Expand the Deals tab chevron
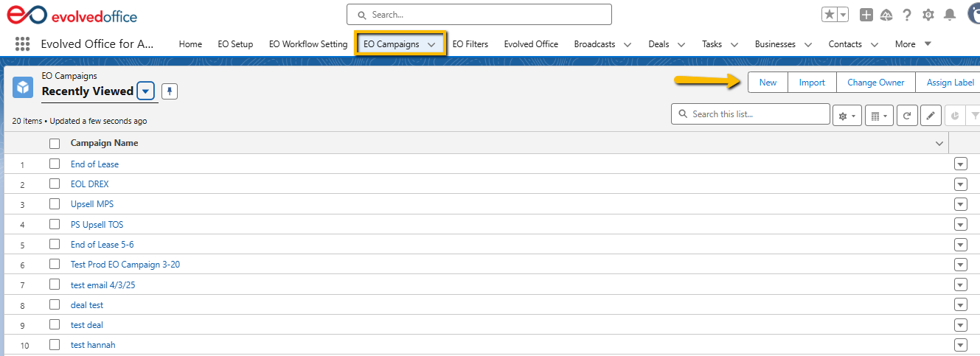The height and width of the screenshot is (356, 980). tap(681, 44)
